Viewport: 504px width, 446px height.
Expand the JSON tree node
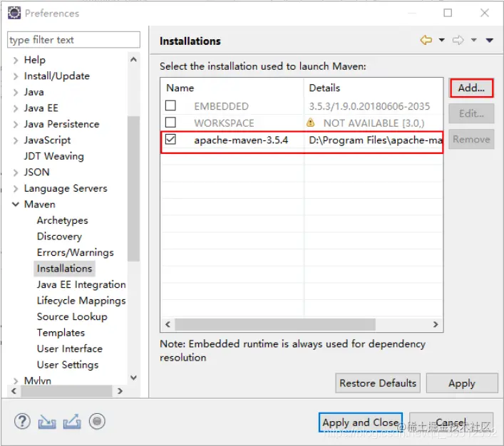coord(16,172)
